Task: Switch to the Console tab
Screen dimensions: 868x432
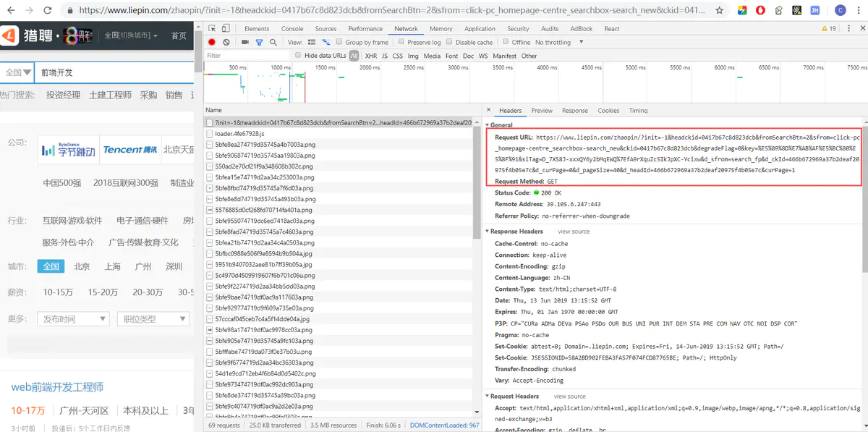Action: click(292, 29)
